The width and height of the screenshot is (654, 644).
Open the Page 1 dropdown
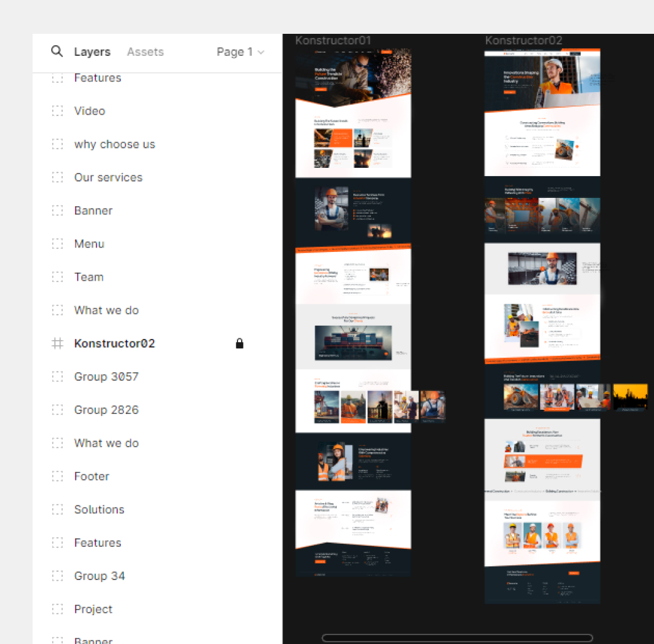click(x=241, y=52)
